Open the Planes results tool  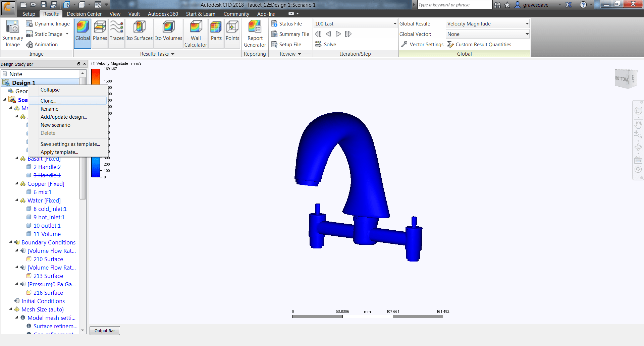pyautogui.click(x=100, y=32)
